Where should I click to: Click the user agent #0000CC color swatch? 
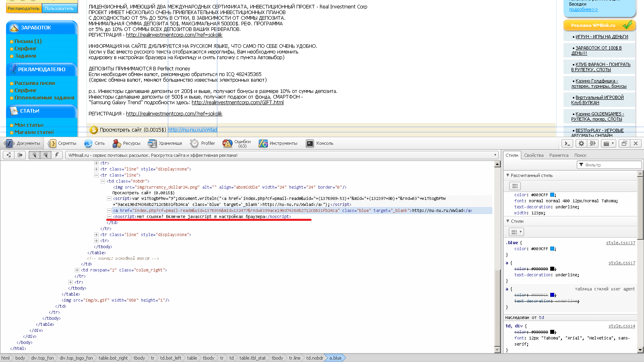(552, 295)
